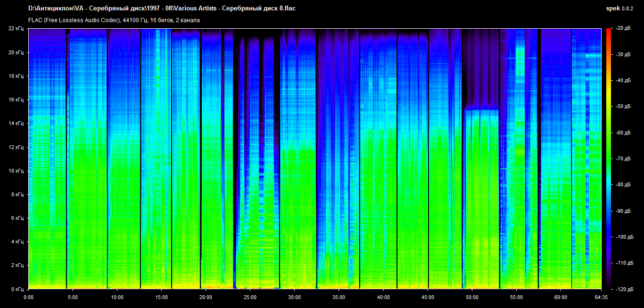Click the 40:00 time axis label
This screenshot has height=308, width=644.
(x=383, y=297)
